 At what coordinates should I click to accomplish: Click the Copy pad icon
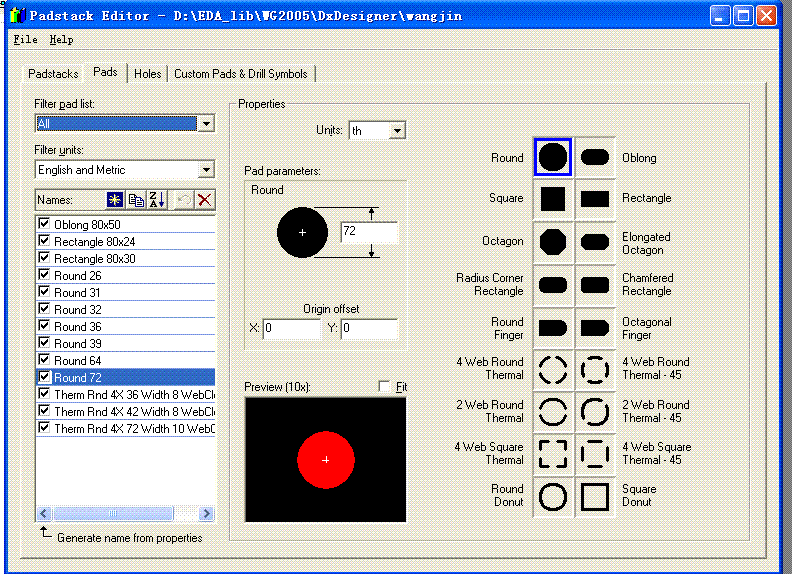point(136,200)
